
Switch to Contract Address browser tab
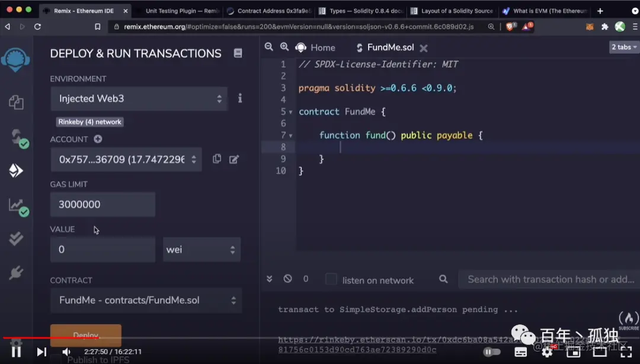coord(270,11)
